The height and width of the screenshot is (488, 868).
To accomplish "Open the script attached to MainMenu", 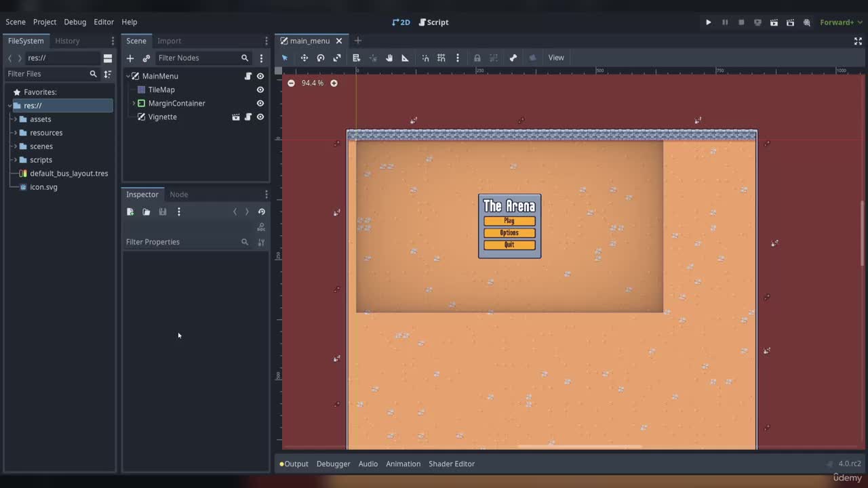I will pos(248,77).
